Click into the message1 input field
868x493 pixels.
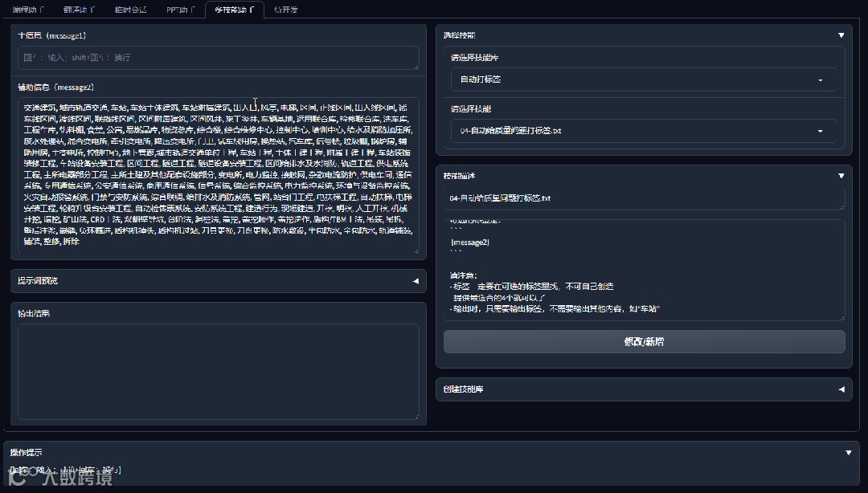[x=218, y=58]
